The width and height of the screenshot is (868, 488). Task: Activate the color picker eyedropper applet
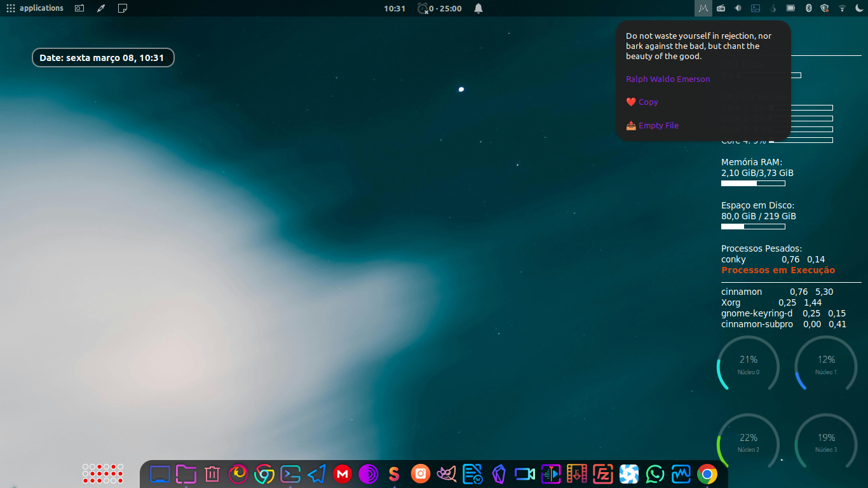[x=101, y=8]
